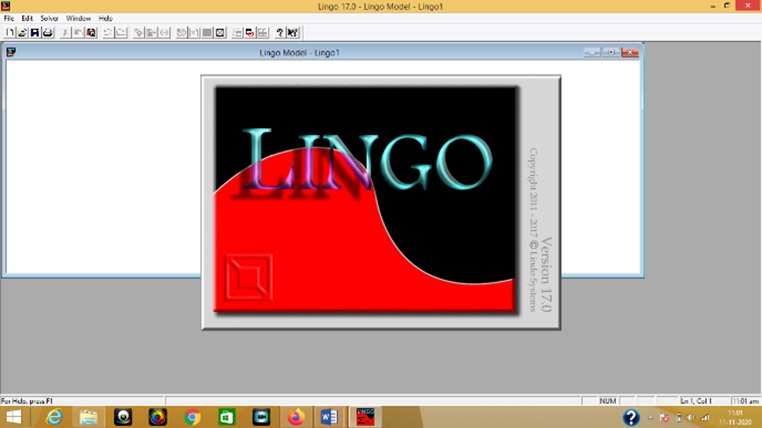Click the Undo toolbar icon
The image size is (762, 428).
[108, 33]
